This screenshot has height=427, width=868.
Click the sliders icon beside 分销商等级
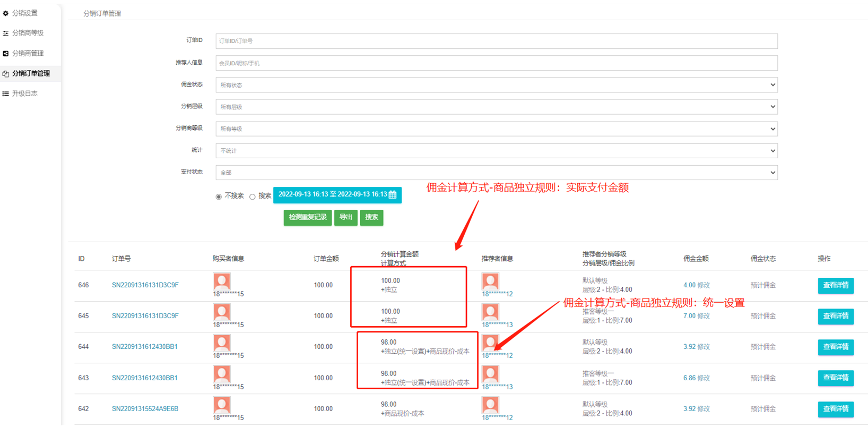click(6, 33)
